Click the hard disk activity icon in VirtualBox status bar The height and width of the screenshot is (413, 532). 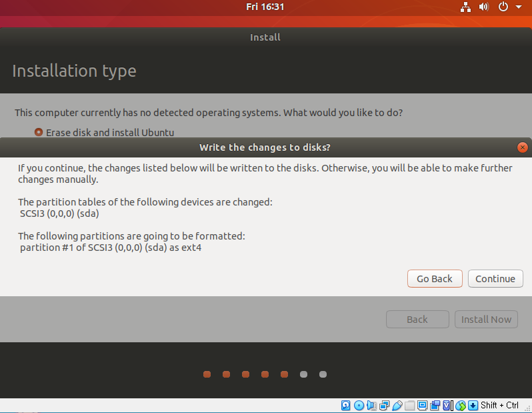[346, 405]
